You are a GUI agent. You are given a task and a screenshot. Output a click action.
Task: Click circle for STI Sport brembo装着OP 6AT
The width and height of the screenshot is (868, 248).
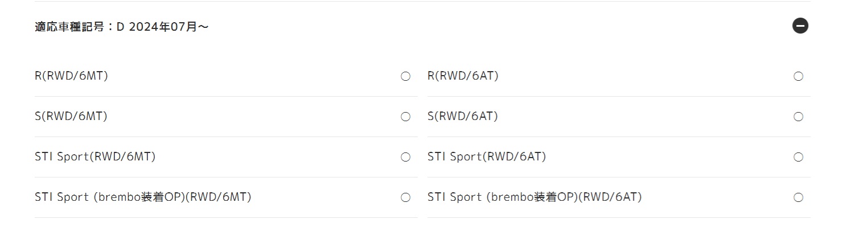pyautogui.click(x=799, y=197)
